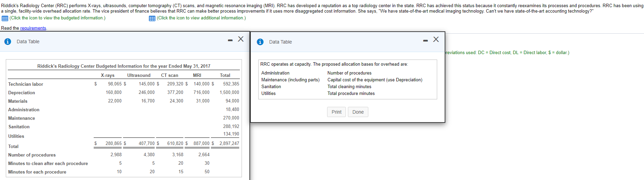The height and width of the screenshot is (180, 644).
Task: Select CT scan number of procedures 3,168
Action: pyautogui.click(x=178, y=154)
